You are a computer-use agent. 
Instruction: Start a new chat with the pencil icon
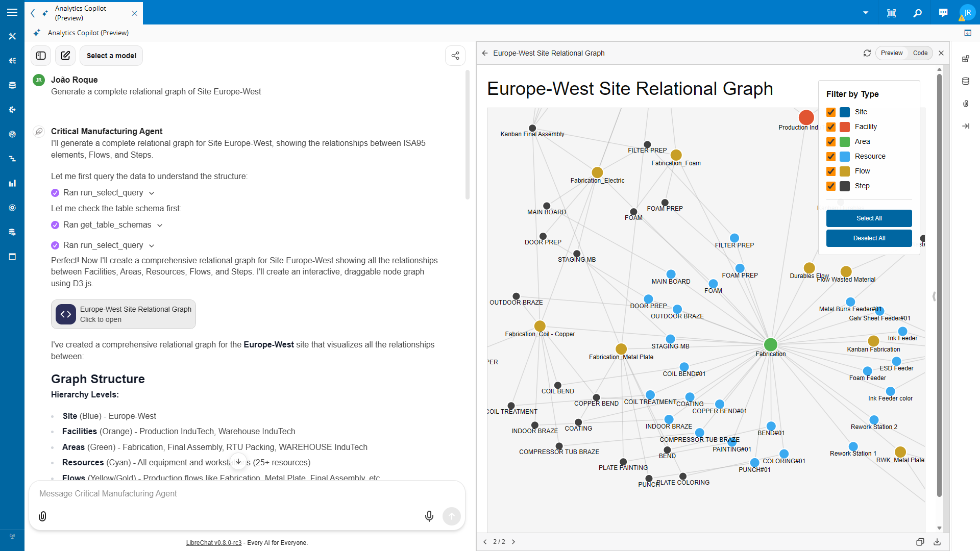[x=65, y=56]
